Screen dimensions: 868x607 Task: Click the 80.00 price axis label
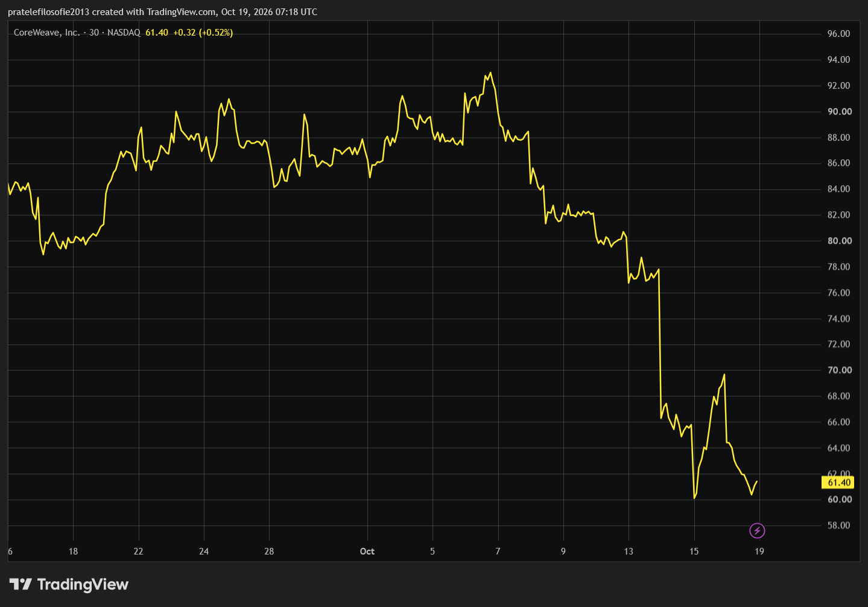point(840,241)
